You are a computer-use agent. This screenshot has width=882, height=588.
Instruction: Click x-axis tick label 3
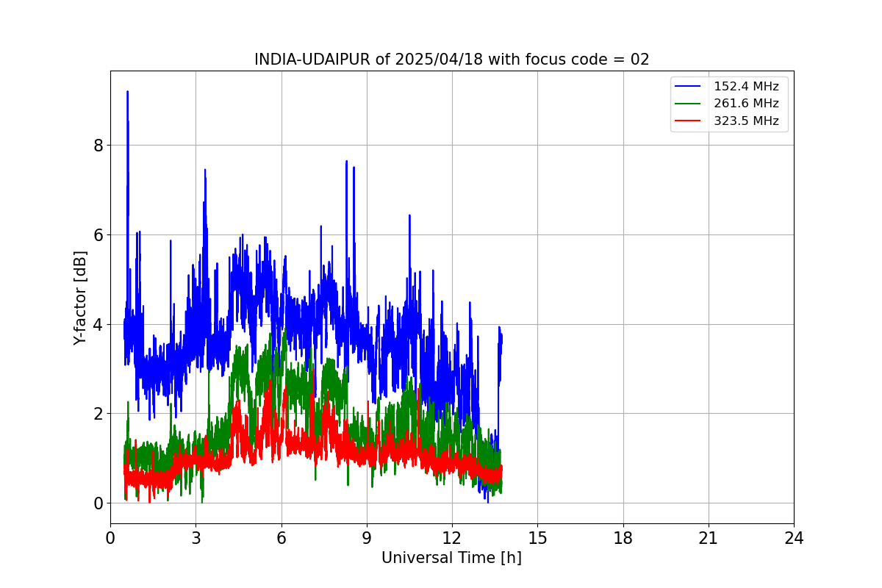click(196, 538)
